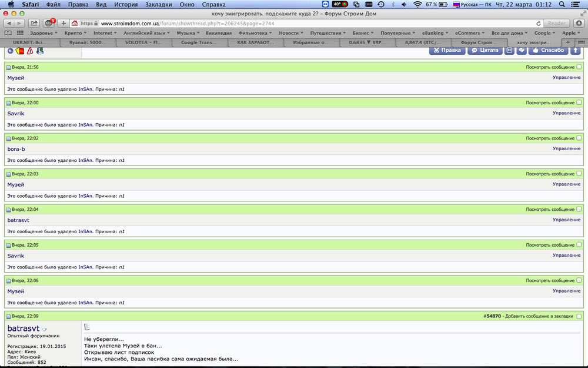588x368 pixels.
Task: Open the Reading List book icon
Action: (8, 33)
